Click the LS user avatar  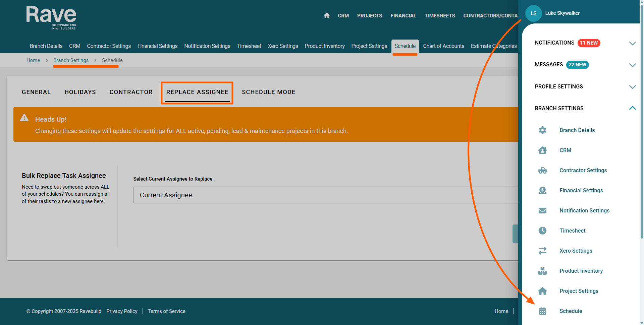pos(533,13)
